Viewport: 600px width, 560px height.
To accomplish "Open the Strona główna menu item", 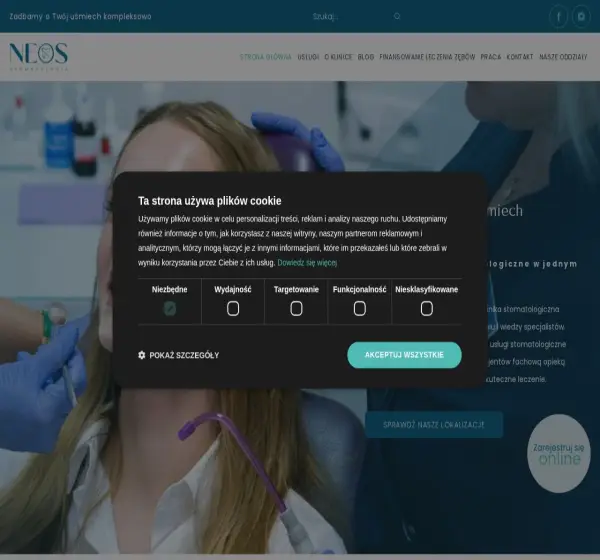I will (266, 57).
